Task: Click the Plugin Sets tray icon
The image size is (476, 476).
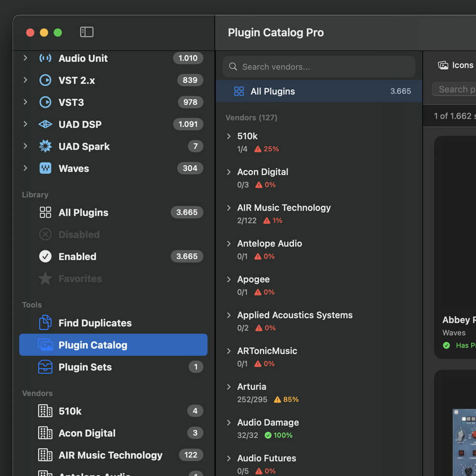Action: (45, 367)
